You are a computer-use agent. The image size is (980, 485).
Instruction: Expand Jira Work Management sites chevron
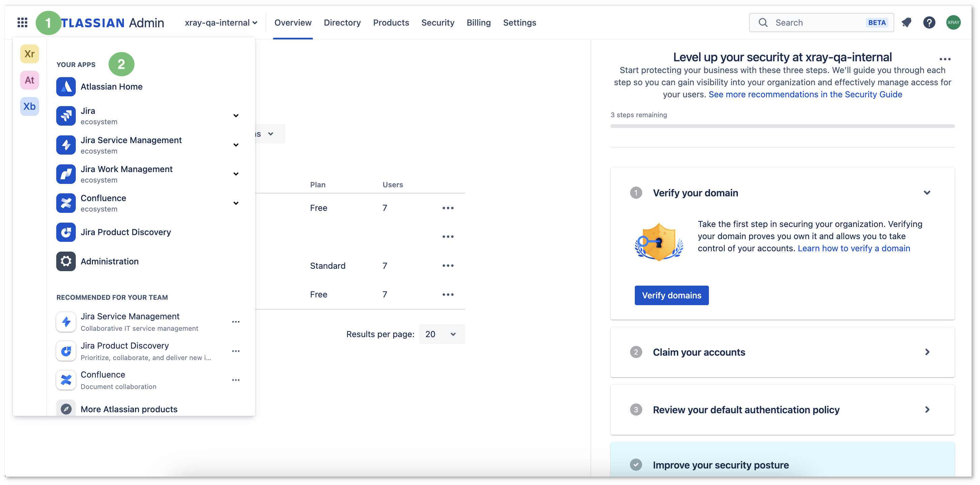(236, 174)
